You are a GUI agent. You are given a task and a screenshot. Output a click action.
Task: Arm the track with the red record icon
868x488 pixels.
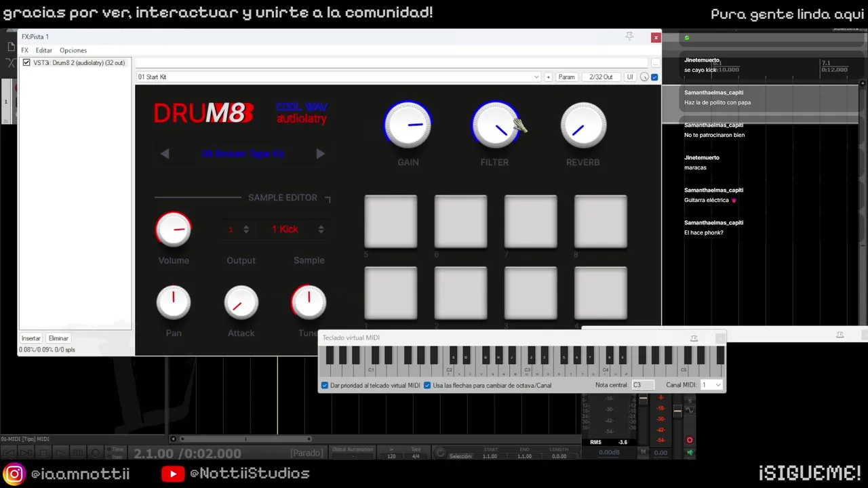tap(690, 440)
